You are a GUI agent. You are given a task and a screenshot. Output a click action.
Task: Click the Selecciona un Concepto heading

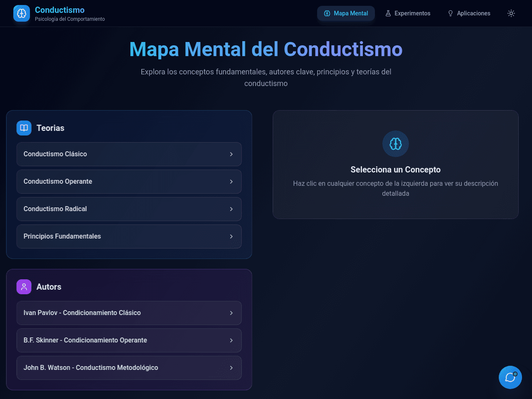396,170
